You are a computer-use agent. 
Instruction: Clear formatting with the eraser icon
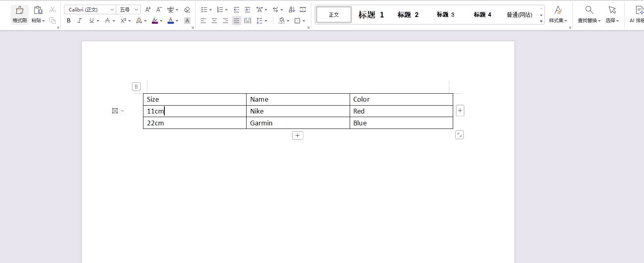click(187, 9)
